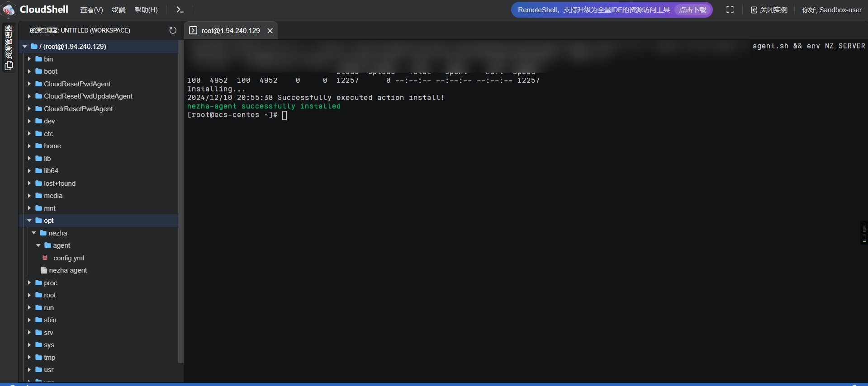
Task: Click the opt folder icon
Action: pyautogui.click(x=39, y=221)
